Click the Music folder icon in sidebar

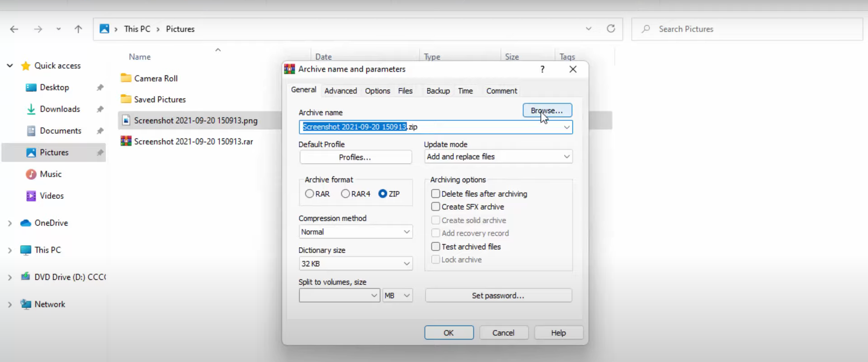click(31, 174)
